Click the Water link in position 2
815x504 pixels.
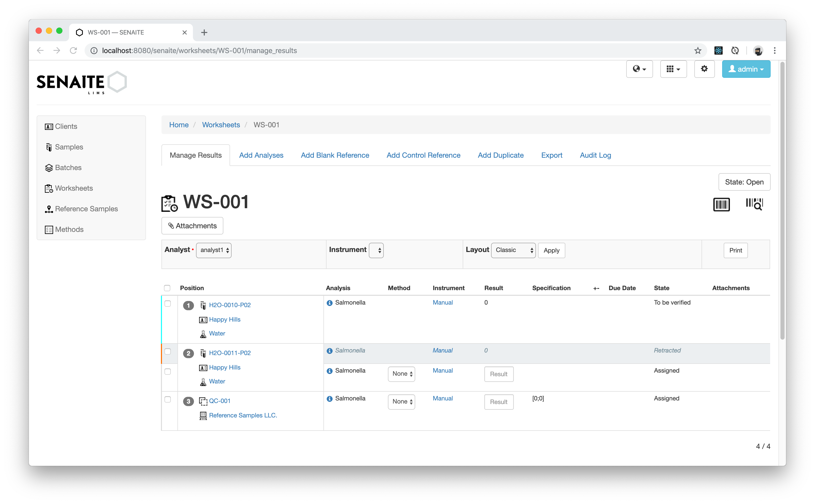217,381
